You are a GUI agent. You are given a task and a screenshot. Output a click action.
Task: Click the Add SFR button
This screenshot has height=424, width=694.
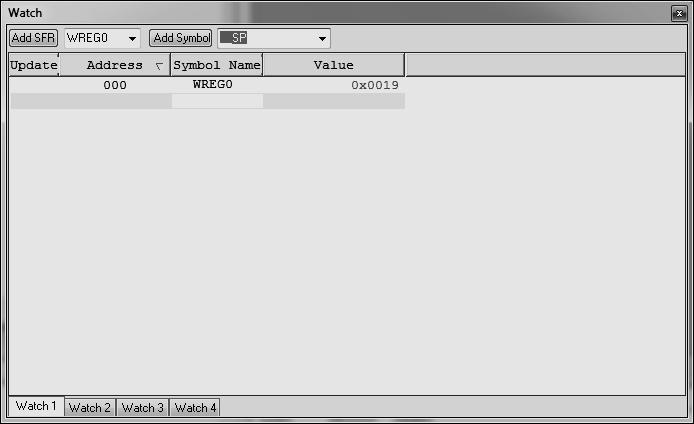(33, 38)
